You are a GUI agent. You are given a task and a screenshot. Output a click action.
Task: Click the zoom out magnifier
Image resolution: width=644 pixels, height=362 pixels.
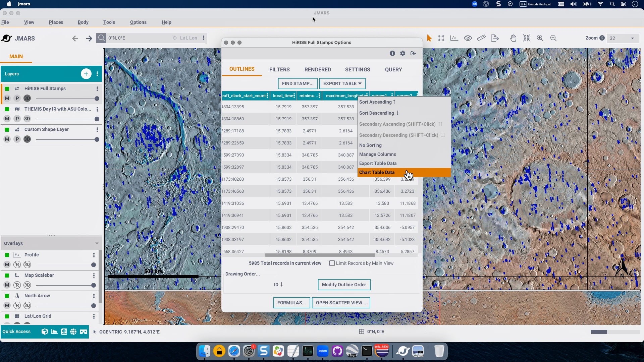pos(553,38)
